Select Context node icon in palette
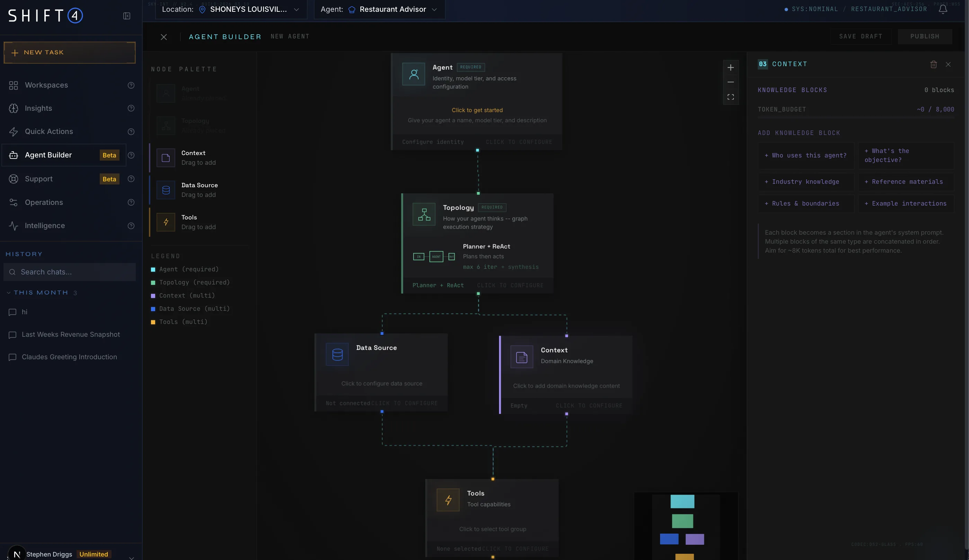969x560 pixels. [x=166, y=158]
